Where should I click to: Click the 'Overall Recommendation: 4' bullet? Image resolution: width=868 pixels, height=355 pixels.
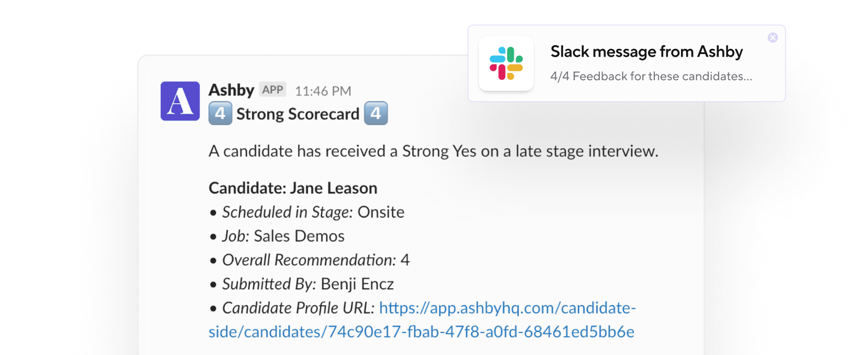[x=315, y=260]
